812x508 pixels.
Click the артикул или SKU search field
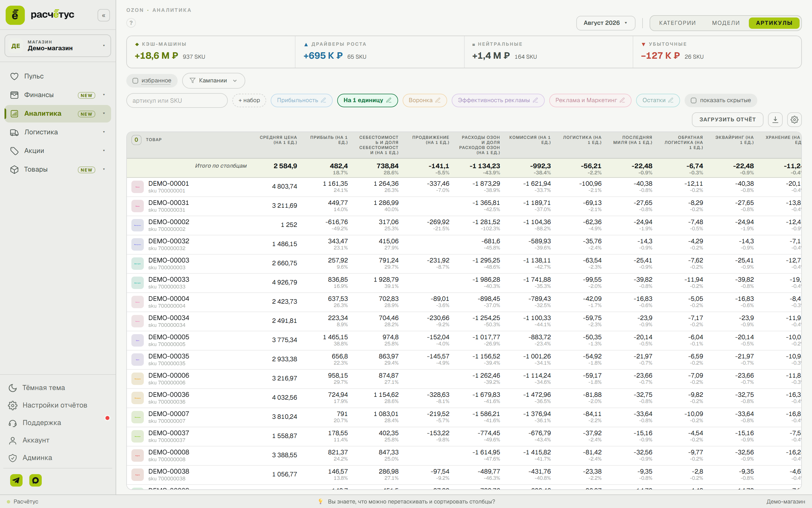click(177, 100)
